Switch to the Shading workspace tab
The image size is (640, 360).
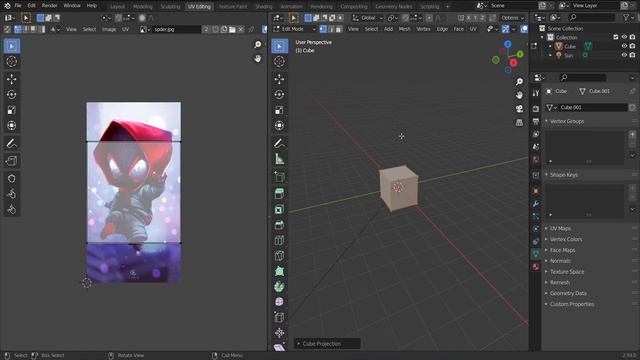coord(264,7)
